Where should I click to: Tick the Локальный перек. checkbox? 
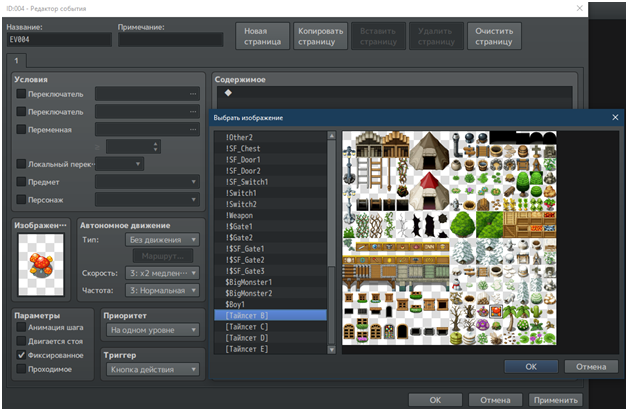(21, 163)
